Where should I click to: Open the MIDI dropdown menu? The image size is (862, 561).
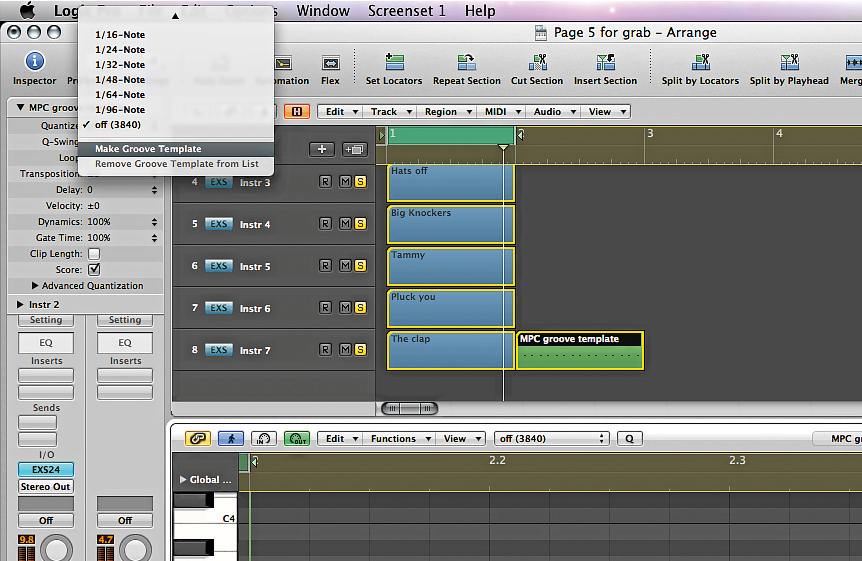tap(502, 112)
